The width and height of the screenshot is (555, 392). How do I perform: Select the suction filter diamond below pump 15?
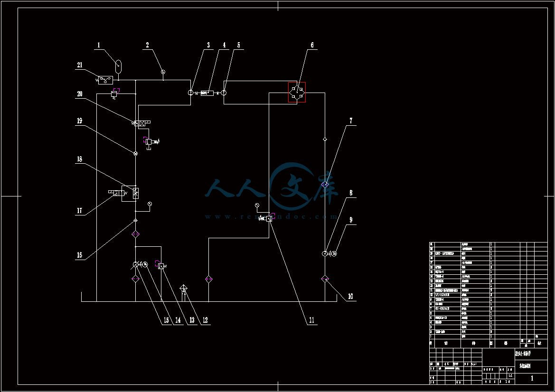pyautogui.click(x=136, y=279)
